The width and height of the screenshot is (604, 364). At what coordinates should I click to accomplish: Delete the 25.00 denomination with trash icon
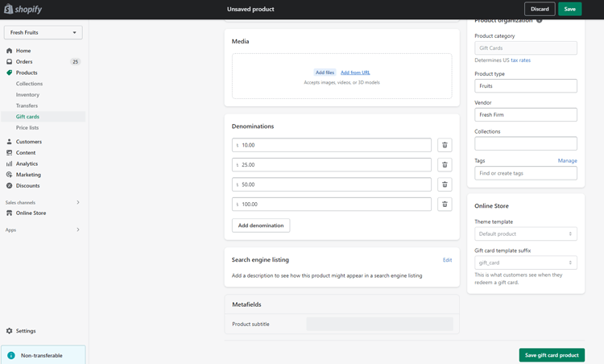pos(445,165)
